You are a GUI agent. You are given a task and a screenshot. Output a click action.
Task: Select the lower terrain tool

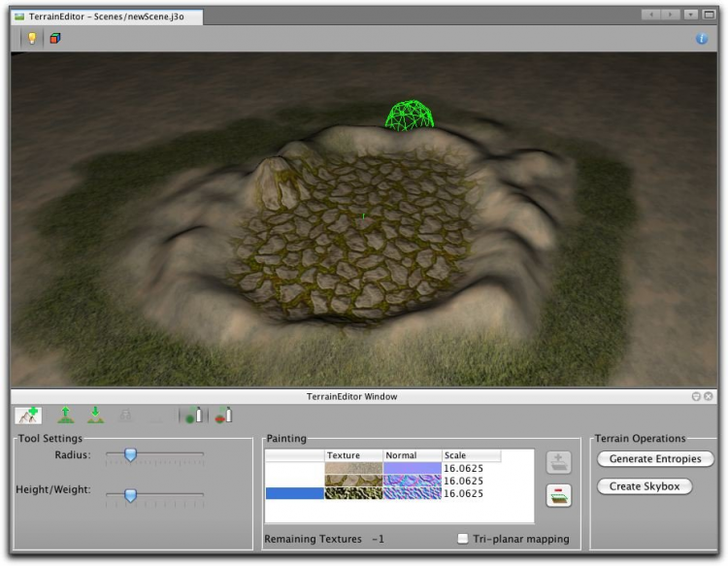[95, 416]
